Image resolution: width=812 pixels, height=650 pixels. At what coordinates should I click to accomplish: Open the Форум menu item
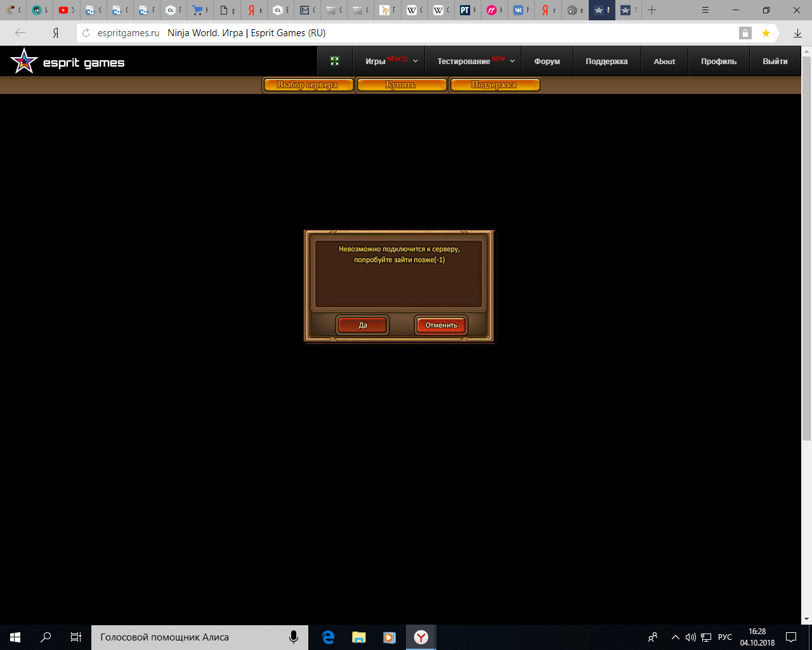(x=547, y=62)
